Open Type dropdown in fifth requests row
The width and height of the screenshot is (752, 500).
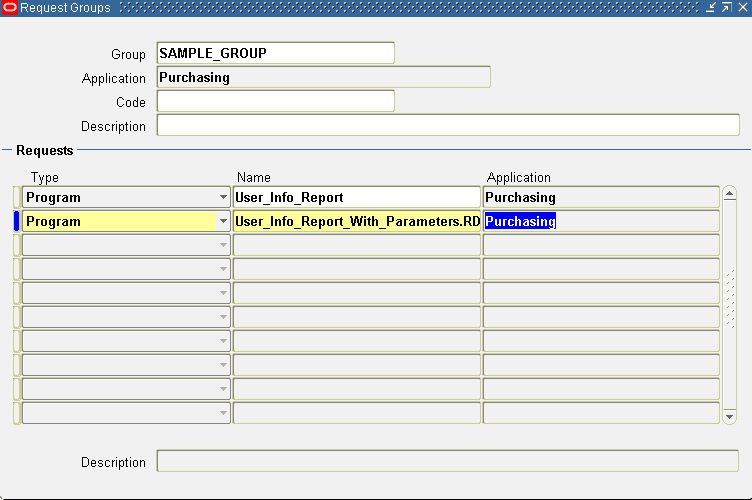click(x=223, y=293)
